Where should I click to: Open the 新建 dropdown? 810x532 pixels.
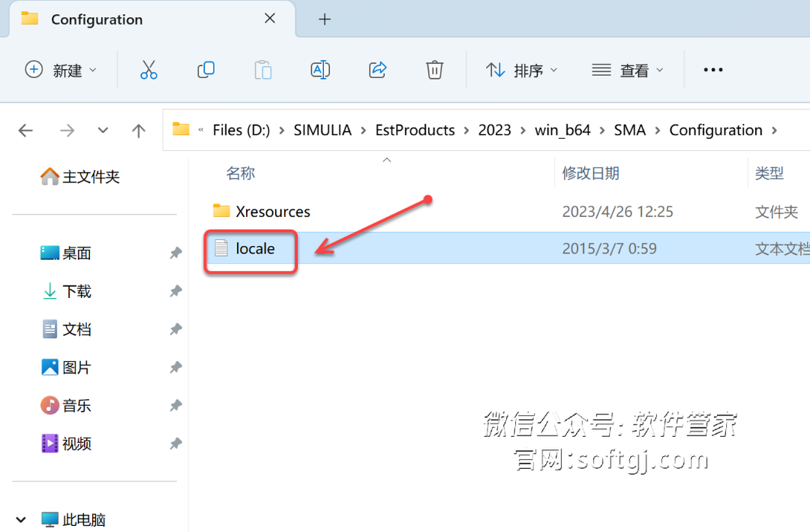tap(61, 70)
